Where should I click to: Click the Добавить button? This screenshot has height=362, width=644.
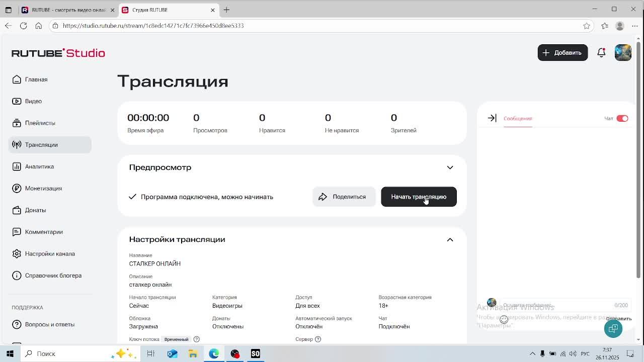click(562, 53)
